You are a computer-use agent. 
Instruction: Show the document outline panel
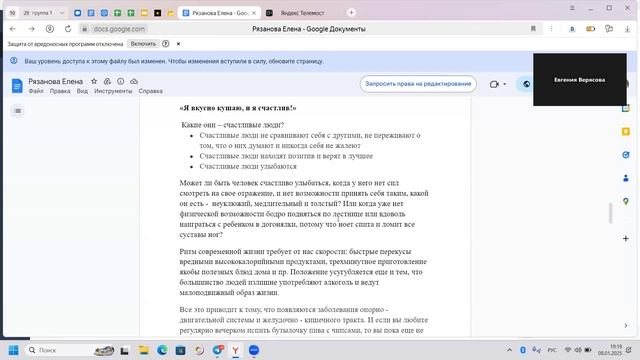pyautogui.click(x=18, y=111)
